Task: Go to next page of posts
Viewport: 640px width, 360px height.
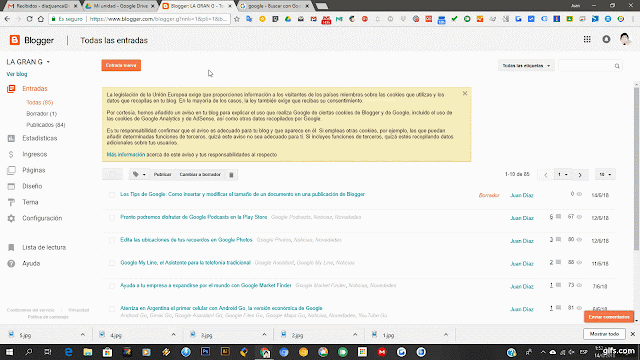Action: tap(580, 175)
